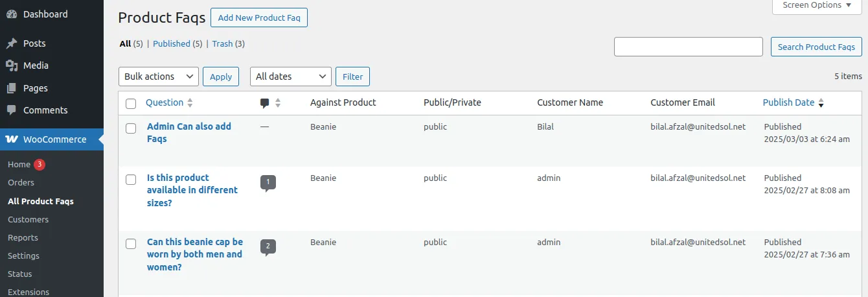
Task: Click the Pages icon in sidebar
Action: click(x=12, y=88)
